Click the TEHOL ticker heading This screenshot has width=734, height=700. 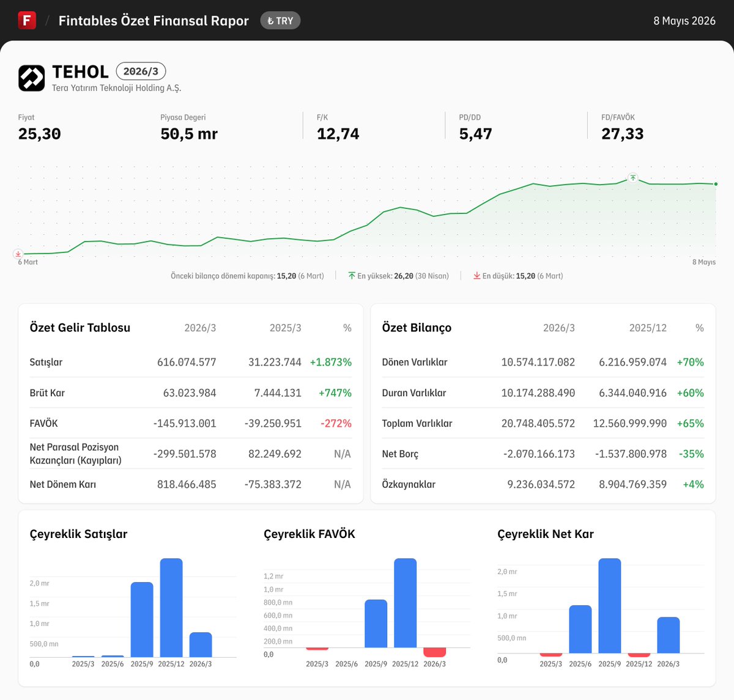point(80,72)
